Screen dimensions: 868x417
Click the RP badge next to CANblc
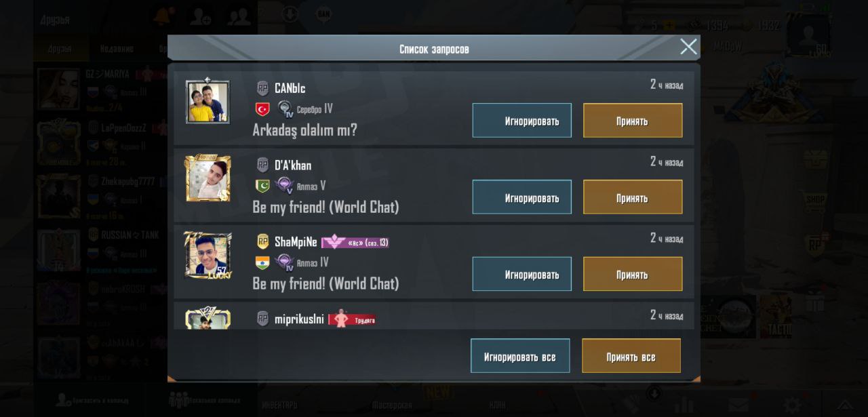tap(262, 88)
